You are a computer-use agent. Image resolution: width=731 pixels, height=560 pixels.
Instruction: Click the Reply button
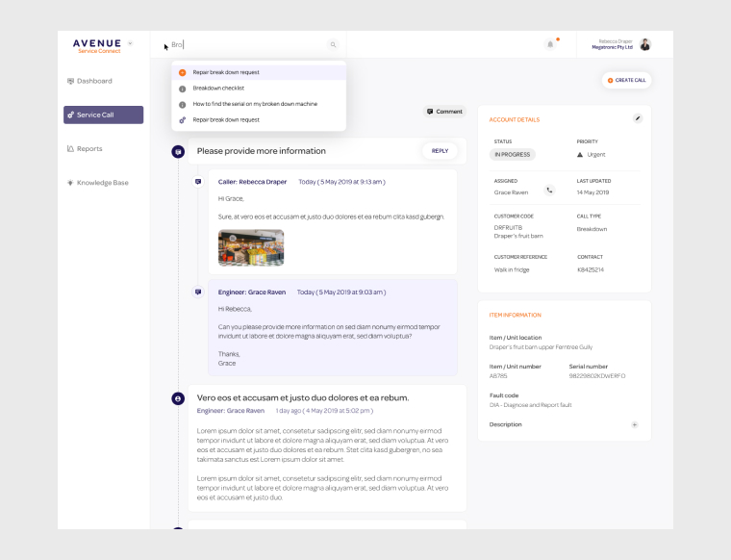[440, 151]
